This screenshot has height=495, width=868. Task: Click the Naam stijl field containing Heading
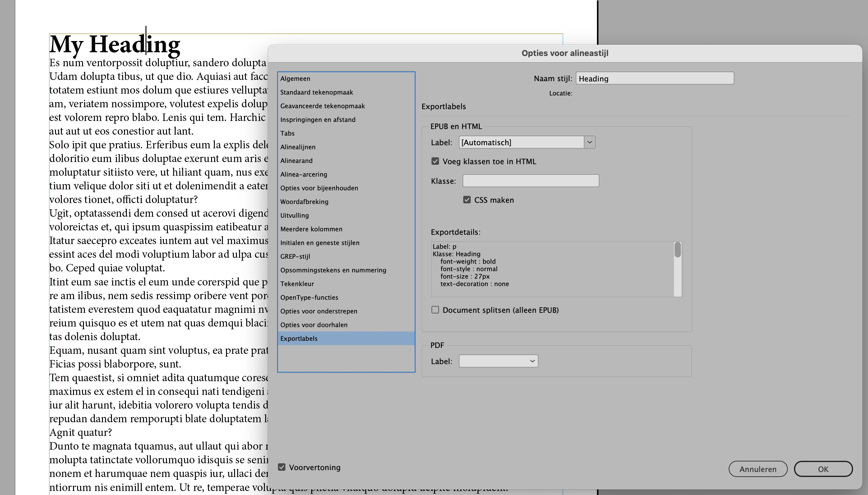pyautogui.click(x=654, y=79)
